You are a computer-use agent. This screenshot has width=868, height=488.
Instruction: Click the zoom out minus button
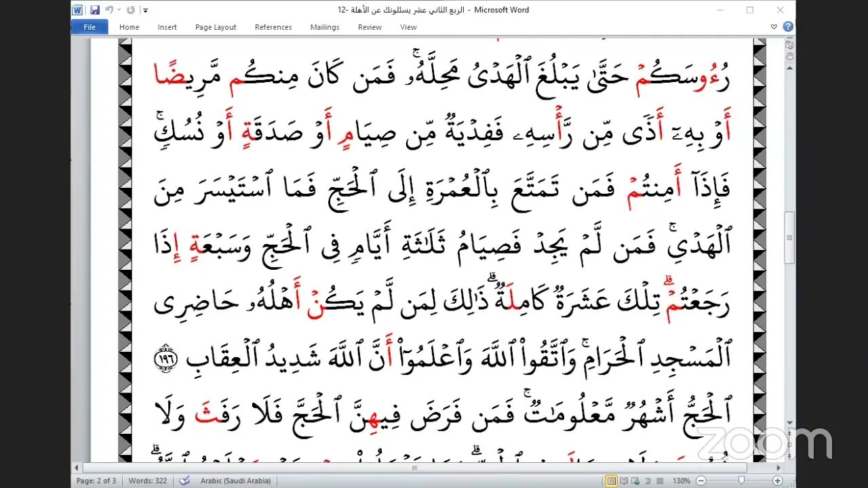(701, 481)
